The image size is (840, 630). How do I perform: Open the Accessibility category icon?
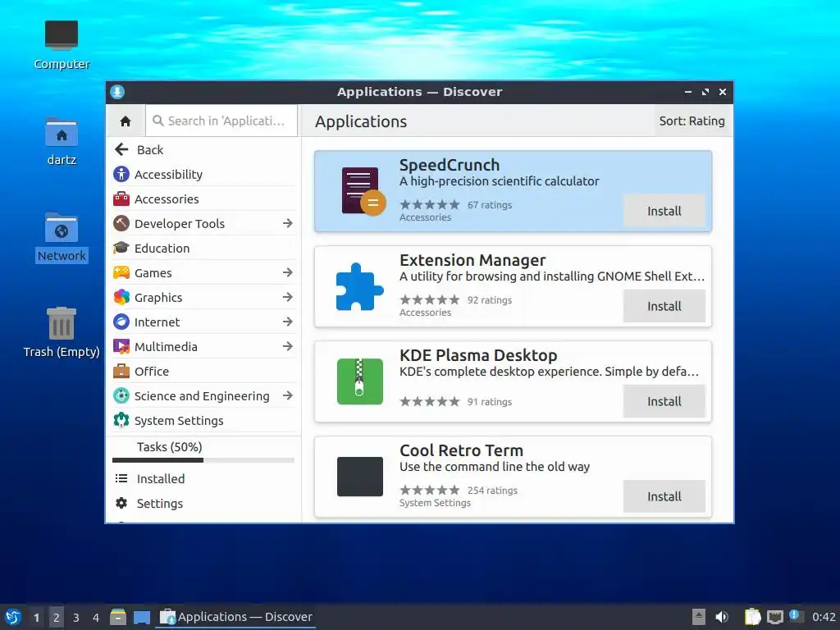pos(121,174)
